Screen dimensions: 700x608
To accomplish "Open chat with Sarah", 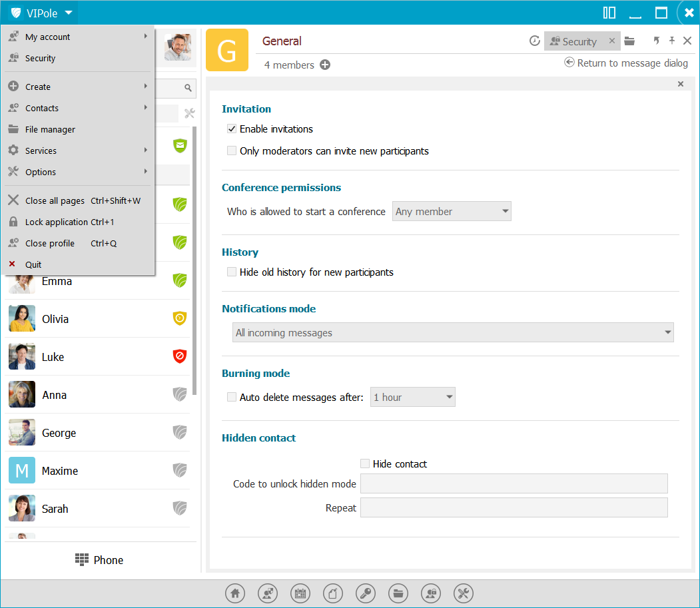I will pos(97,509).
